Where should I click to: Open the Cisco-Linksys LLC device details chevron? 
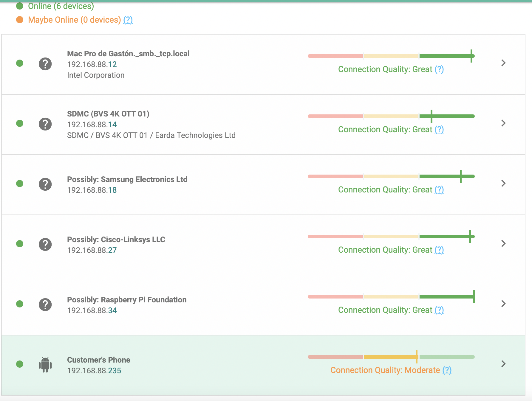[503, 243]
